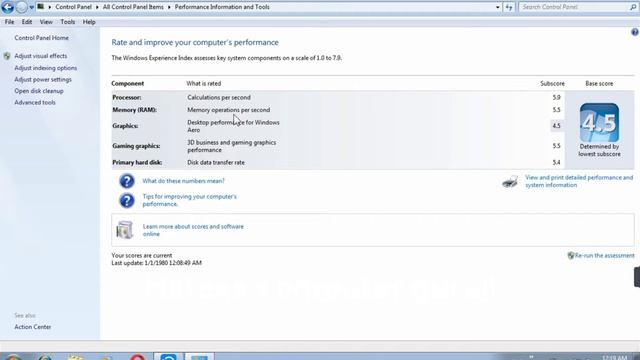Open View and print detailed performance information
This screenshot has height=360, width=640.
579,181
